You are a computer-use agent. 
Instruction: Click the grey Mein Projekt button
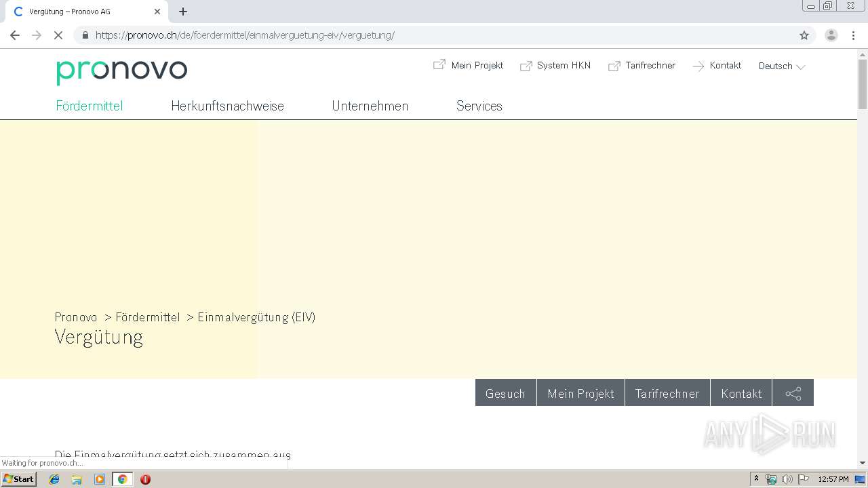tap(580, 393)
